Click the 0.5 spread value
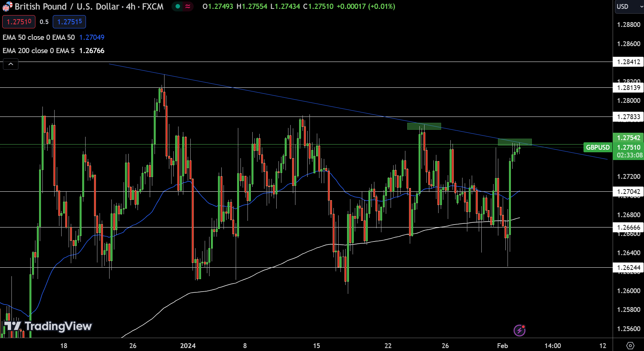Image resolution: width=644 pixels, height=351 pixels. [x=44, y=22]
